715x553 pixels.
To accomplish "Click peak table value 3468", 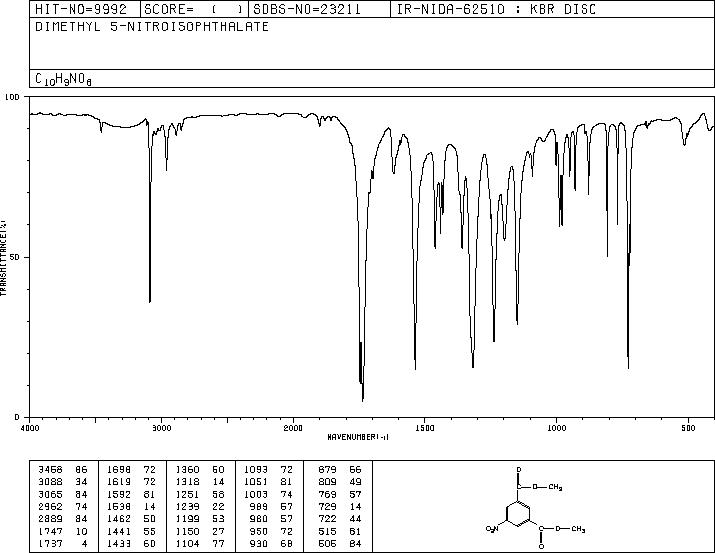I will pyautogui.click(x=50, y=469).
